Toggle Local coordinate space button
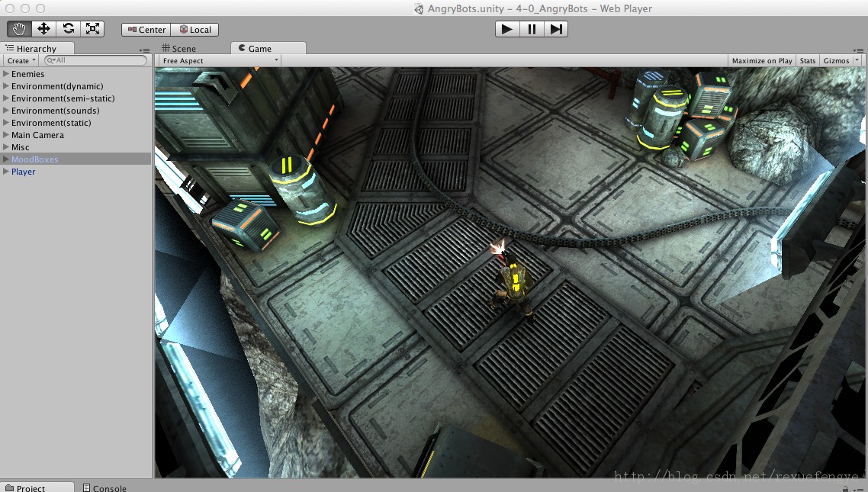The image size is (868, 492). [x=194, y=29]
